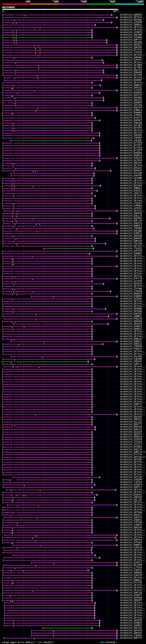The image size is (146, 644).
Task: Select the AU194885 query name label
Action: (8, 7)
